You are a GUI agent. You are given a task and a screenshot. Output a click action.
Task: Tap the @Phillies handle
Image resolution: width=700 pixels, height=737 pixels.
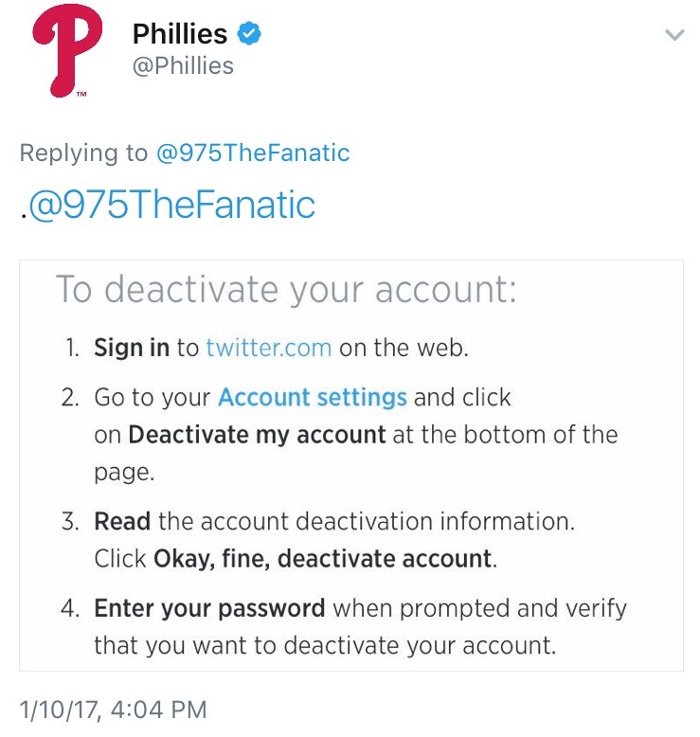pos(183,65)
